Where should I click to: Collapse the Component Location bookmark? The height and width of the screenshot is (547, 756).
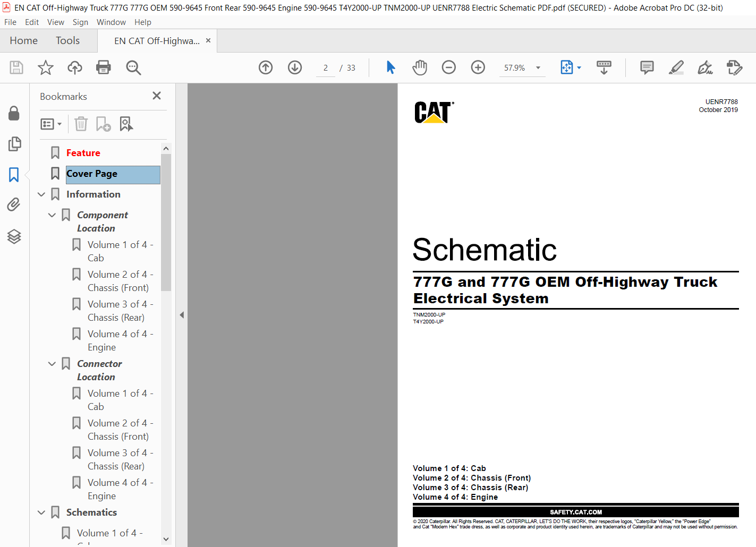52,215
